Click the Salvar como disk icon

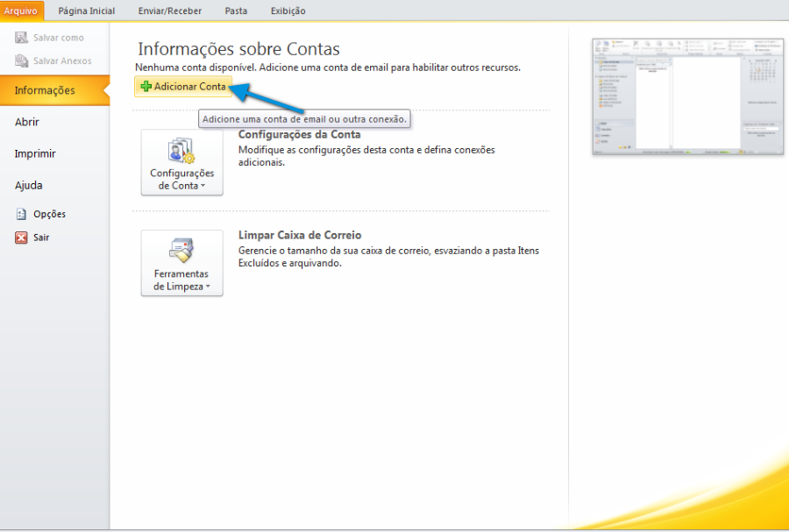[x=22, y=38]
